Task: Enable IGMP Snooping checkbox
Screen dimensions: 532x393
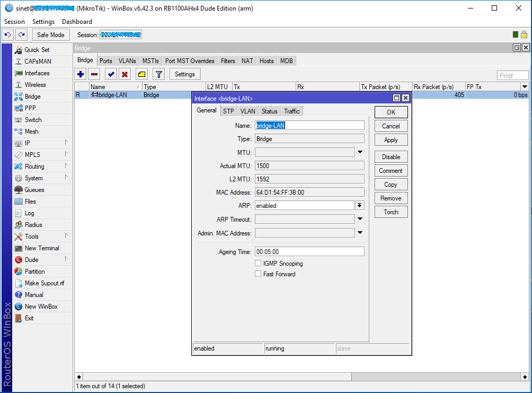Action: tap(258, 263)
